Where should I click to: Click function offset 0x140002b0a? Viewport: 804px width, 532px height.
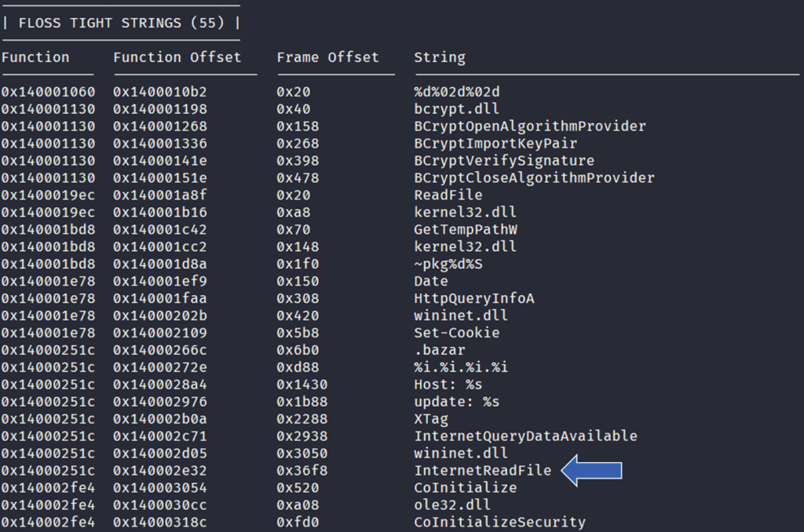point(160,419)
